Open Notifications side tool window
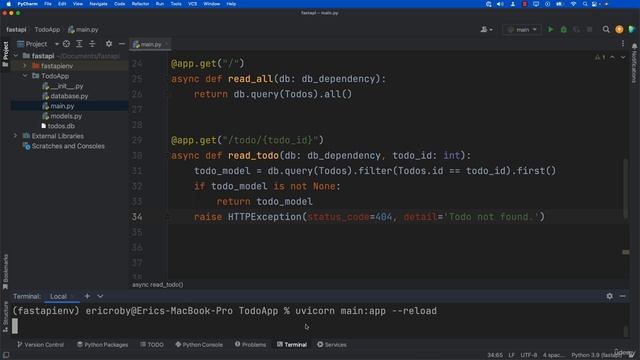The width and height of the screenshot is (640, 360). pos(634,63)
